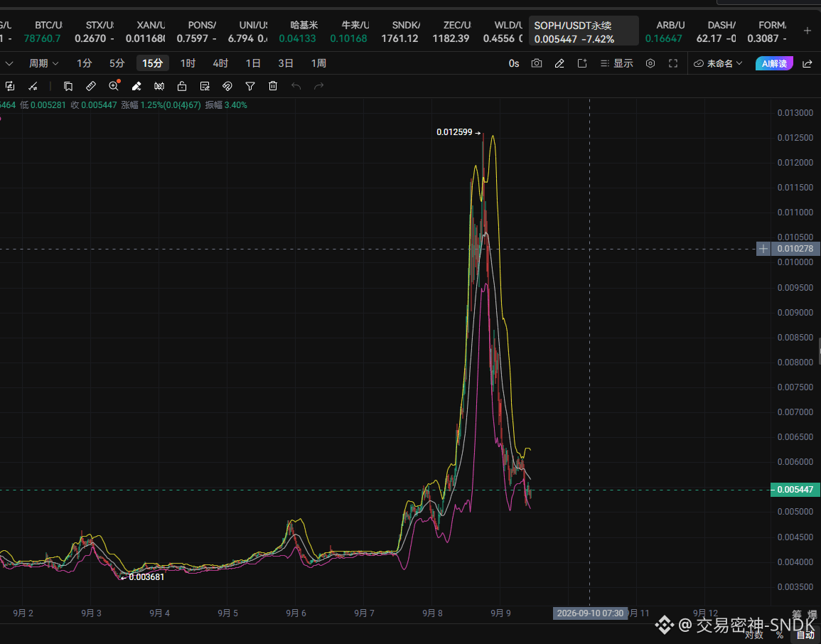Select the ruler measurement tool

tap(90, 86)
